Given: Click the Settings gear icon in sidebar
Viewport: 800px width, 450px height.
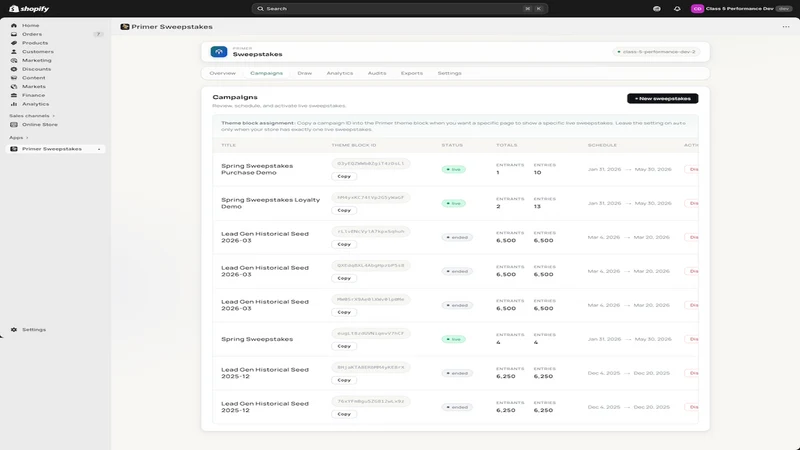Looking at the screenshot, I should 14,330.
